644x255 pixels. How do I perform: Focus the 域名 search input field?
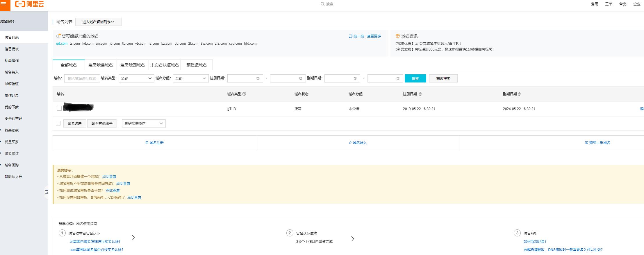coord(82,78)
